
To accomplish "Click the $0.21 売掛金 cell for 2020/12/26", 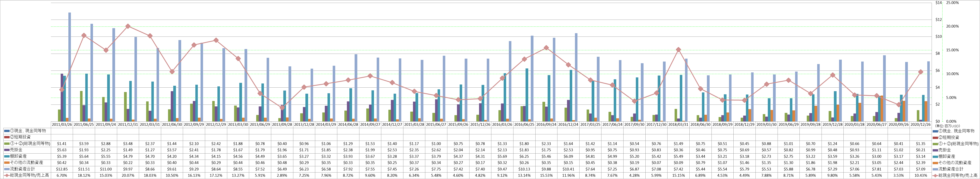I will [921, 150].
